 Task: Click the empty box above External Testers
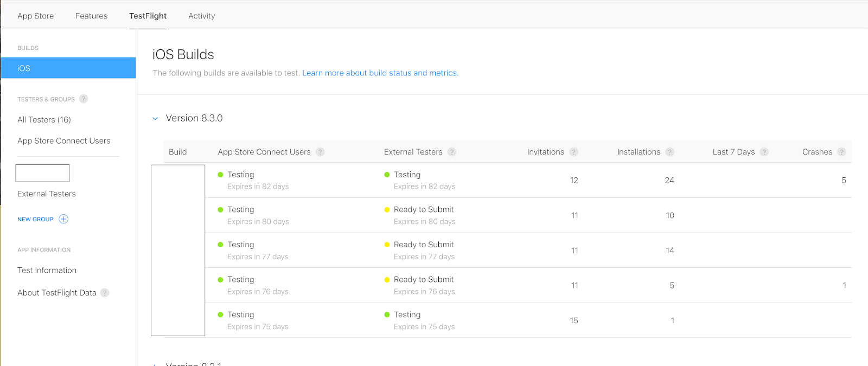tap(42, 173)
